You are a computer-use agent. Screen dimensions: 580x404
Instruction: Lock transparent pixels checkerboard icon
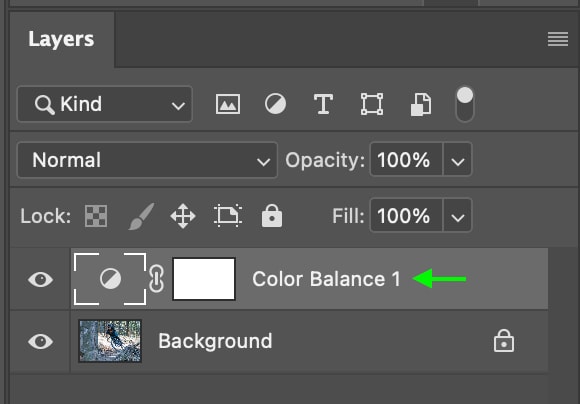(x=96, y=216)
